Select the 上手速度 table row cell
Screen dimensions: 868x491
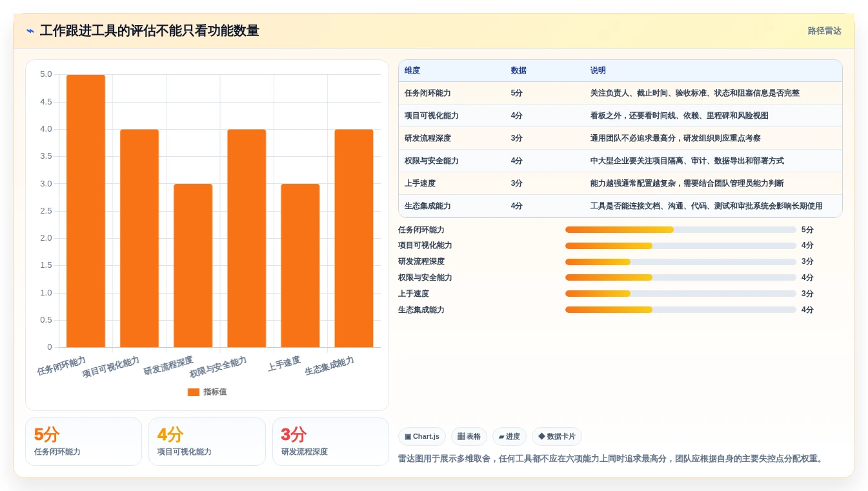click(x=420, y=183)
